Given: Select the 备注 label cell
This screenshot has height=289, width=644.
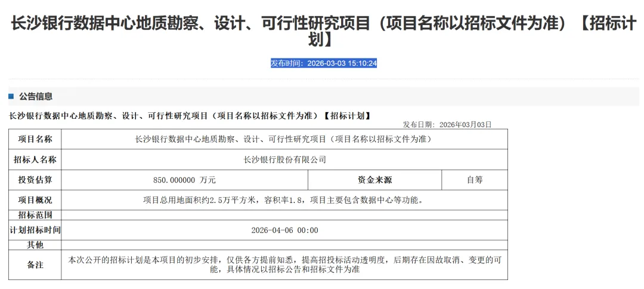Looking at the screenshot, I should point(35,265).
